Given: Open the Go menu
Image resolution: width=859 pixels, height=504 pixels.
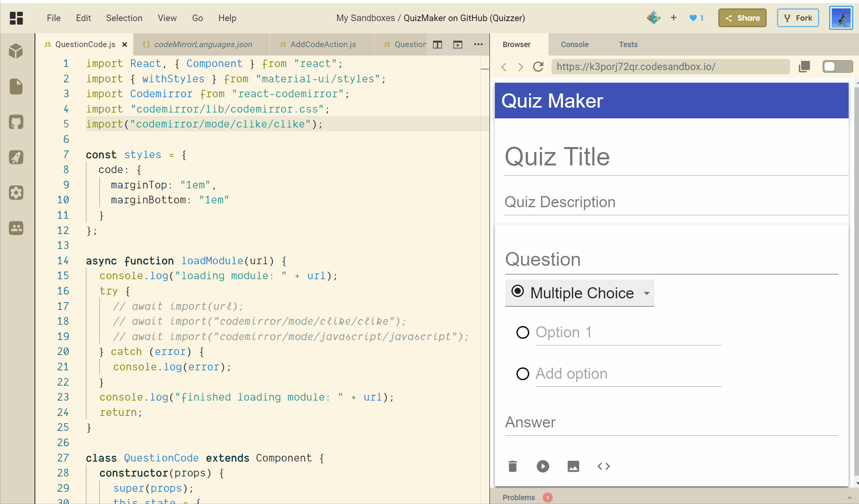Looking at the screenshot, I should pos(197,18).
